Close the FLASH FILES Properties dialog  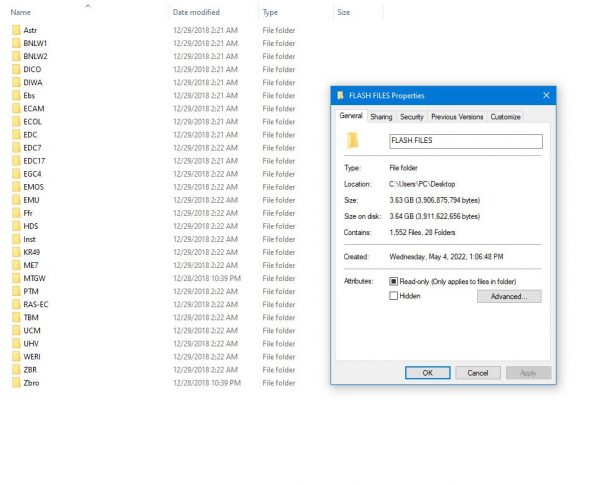[x=546, y=95]
